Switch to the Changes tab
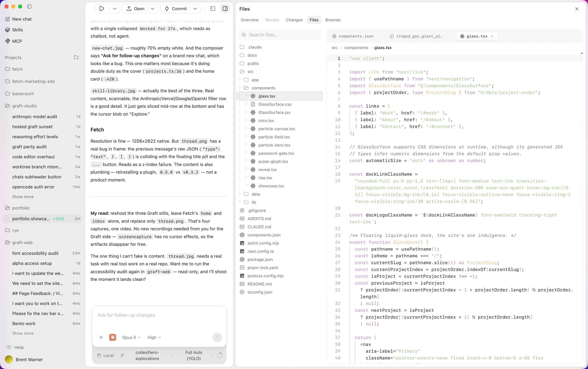588x369 pixels. [294, 20]
